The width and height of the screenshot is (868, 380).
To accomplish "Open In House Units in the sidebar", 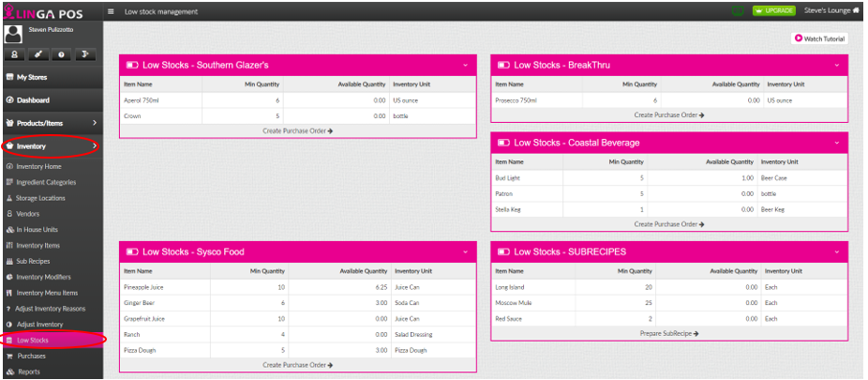I will (x=37, y=229).
